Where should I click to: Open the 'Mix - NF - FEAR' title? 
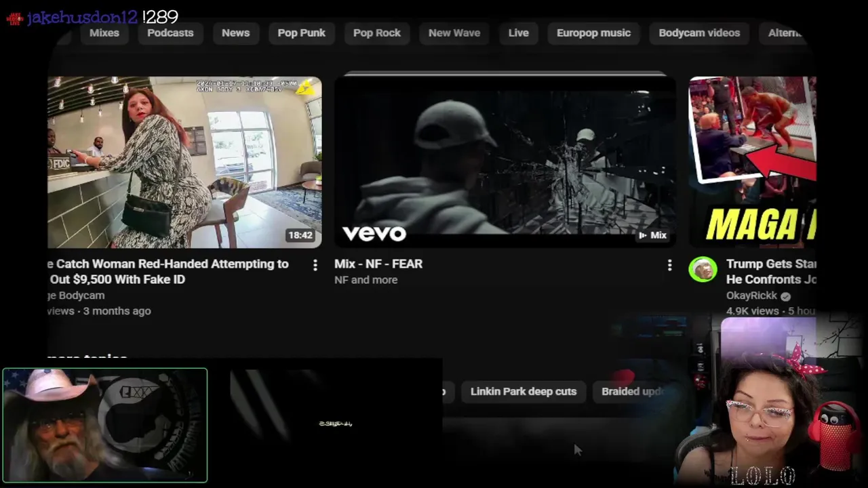point(378,264)
